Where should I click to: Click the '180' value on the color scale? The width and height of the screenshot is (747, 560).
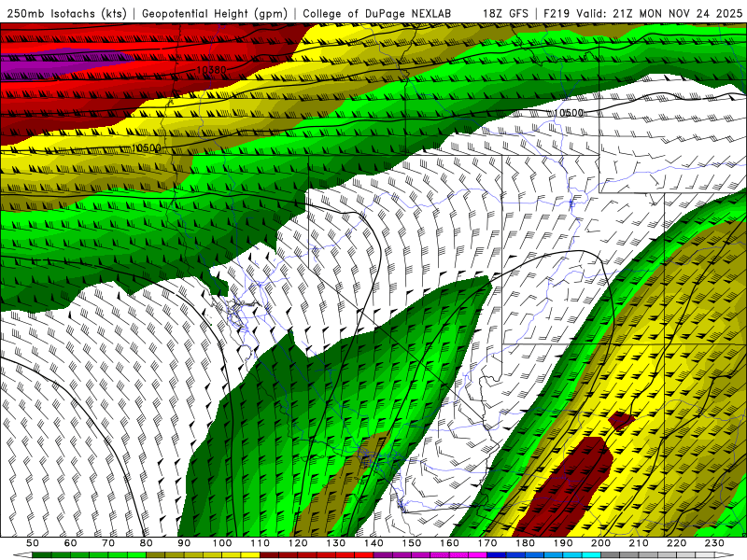pyautogui.click(x=525, y=543)
